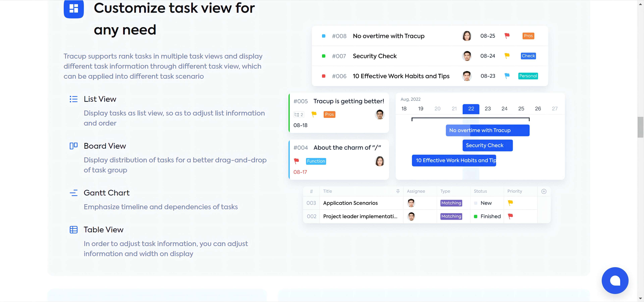Open the add-column plus control in the table

(x=544, y=191)
